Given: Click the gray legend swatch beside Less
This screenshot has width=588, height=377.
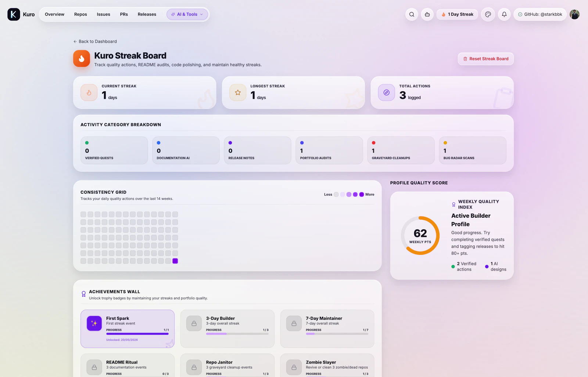Looking at the screenshot, I should click(336, 195).
